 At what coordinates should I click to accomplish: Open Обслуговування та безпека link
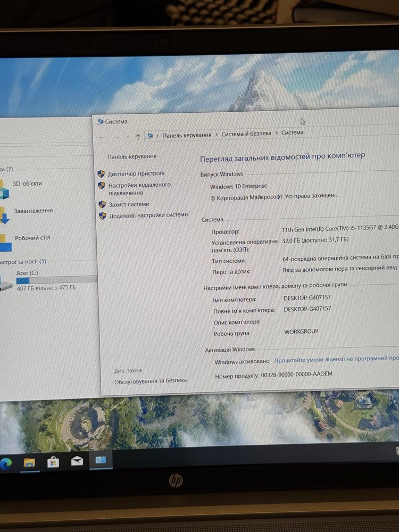[151, 381]
